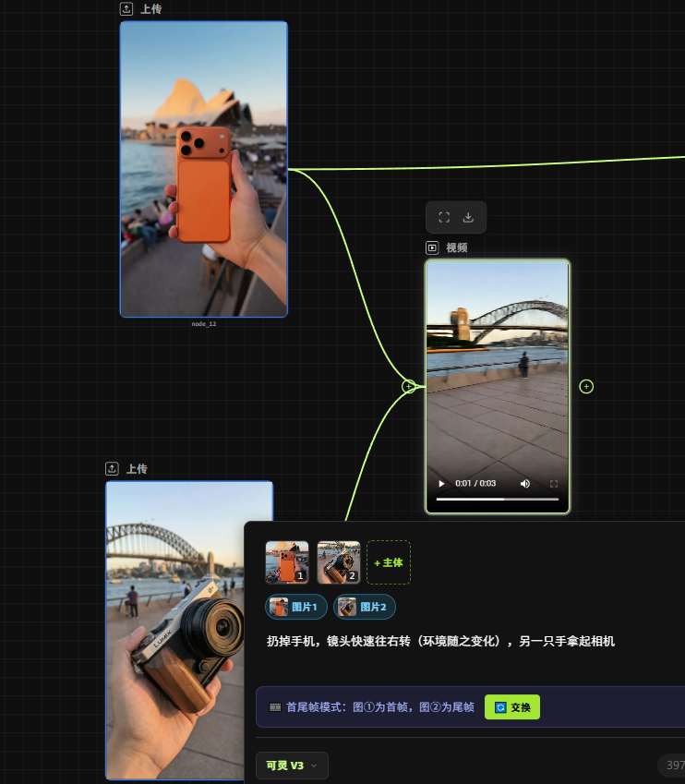Swap first and last frames with 交换
Viewport: 685px width, 784px height.
pyautogui.click(x=512, y=707)
